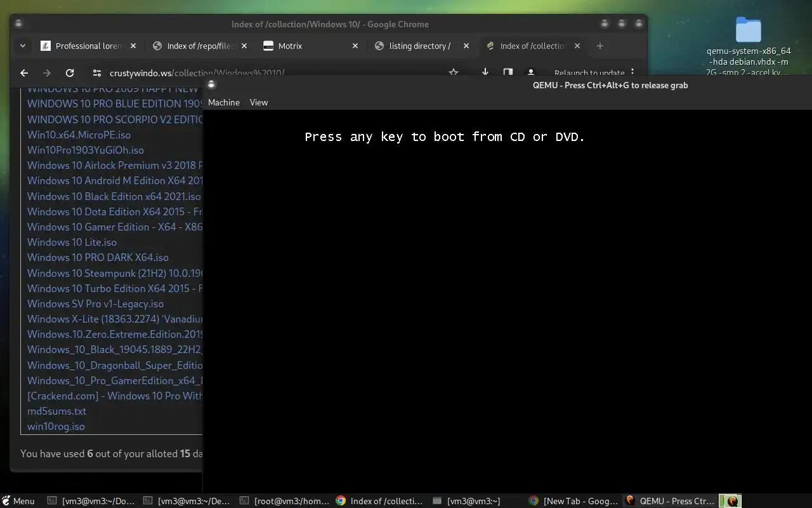Image resolution: width=812 pixels, height=508 pixels.
Task: Switch to root@vm3 terminal in taskbar
Action: click(x=284, y=501)
